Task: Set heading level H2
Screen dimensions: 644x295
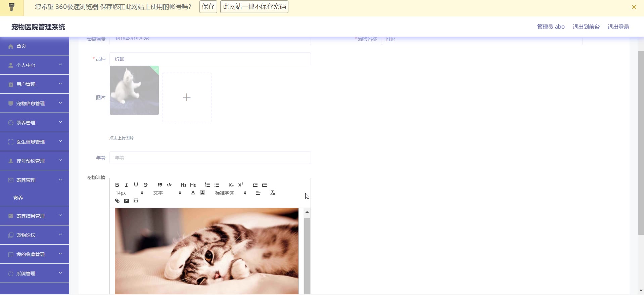Action: tap(193, 185)
